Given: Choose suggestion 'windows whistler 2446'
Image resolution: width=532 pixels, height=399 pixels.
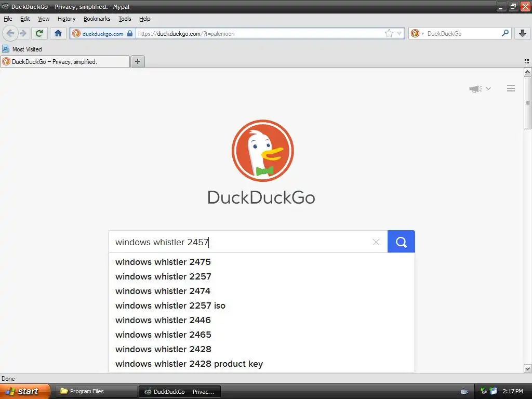Looking at the screenshot, I should (262, 320).
